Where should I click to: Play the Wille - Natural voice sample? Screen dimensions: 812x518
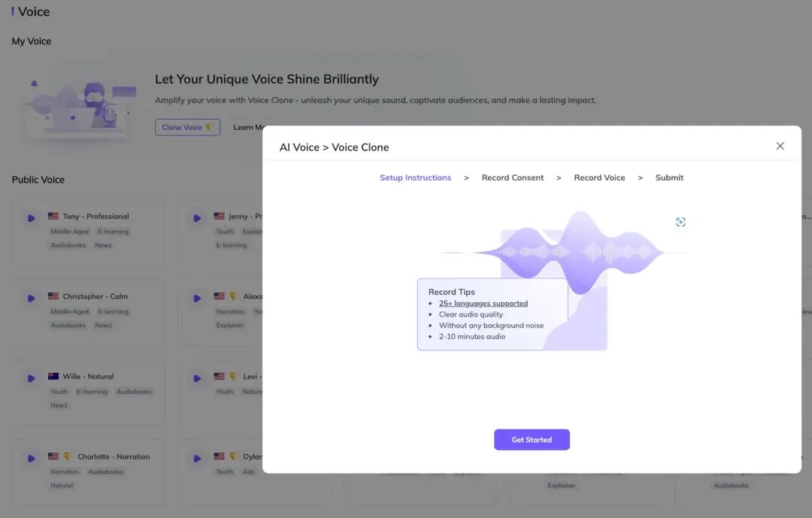tap(31, 379)
